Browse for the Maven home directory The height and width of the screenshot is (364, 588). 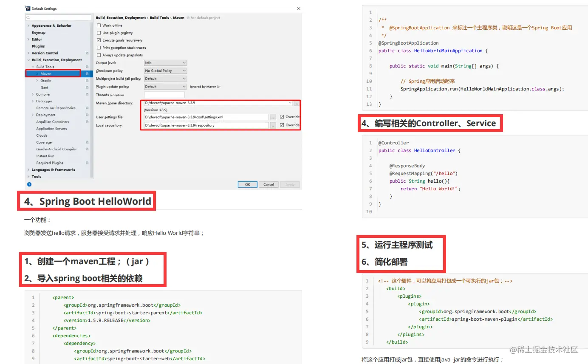click(x=297, y=103)
